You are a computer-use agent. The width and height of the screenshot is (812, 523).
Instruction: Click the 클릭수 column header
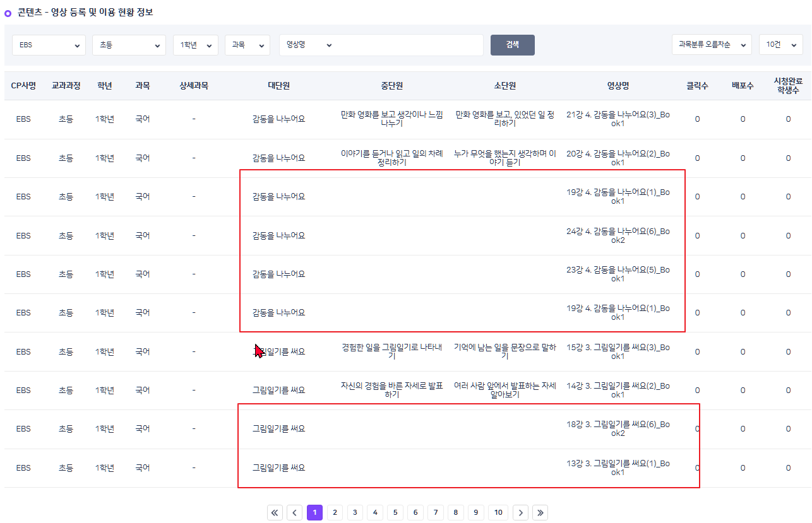tap(697, 86)
